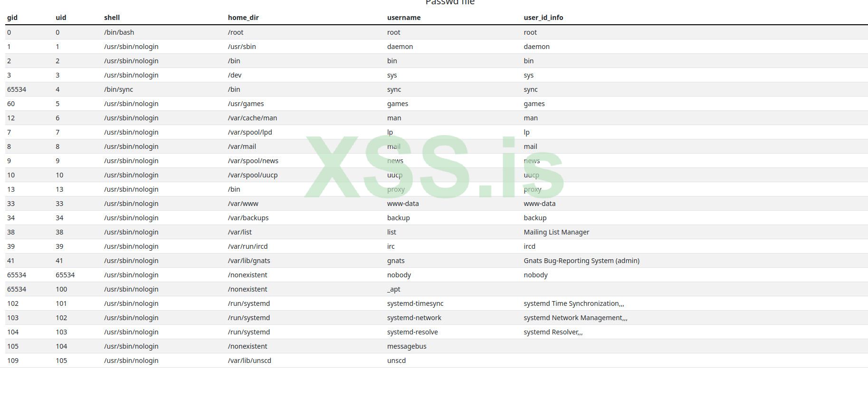Click the systemd Network Management info cell

(x=575, y=318)
